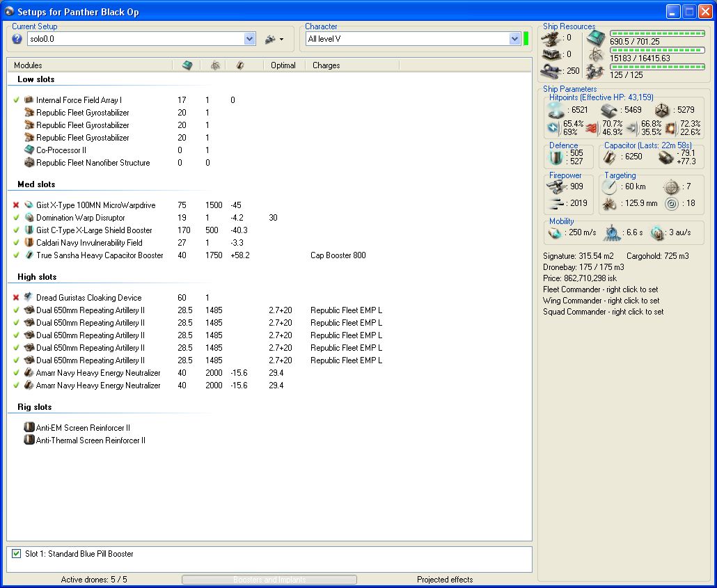Click the Republic Fleet Nanofiber Structure icon
Image resolution: width=717 pixels, height=588 pixels.
[x=29, y=162]
